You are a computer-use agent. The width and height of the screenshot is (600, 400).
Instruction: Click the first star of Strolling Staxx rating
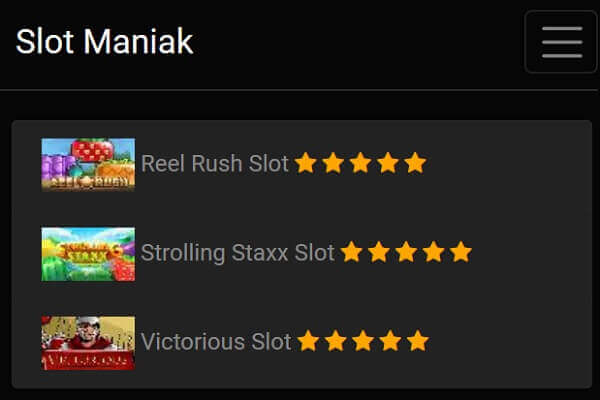coord(351,252)
